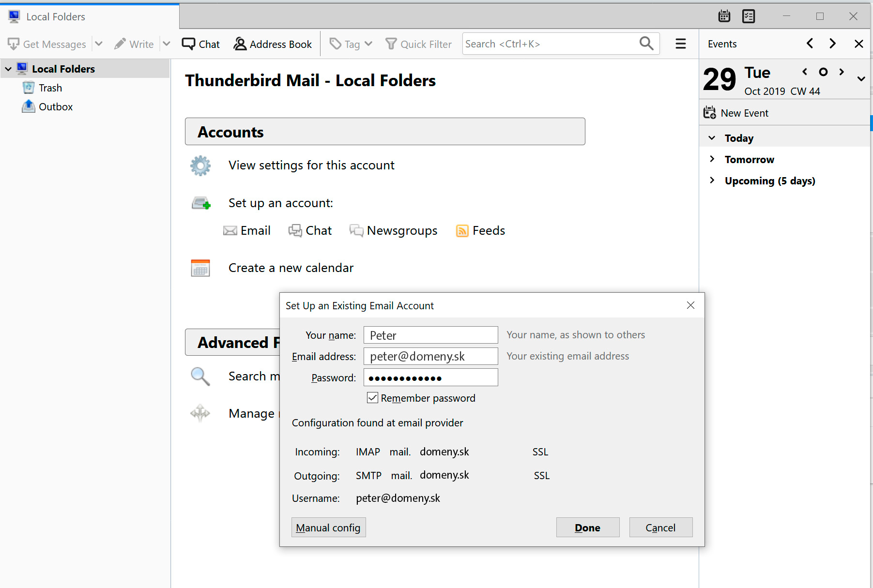Open the hamburger application menu
873x588 pixels.
click(x=680, y=44)
